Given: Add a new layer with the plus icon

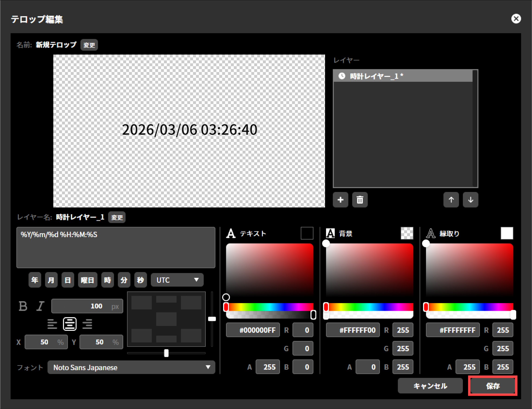Looking at the screenshot, I should click(x=340, y=200).
